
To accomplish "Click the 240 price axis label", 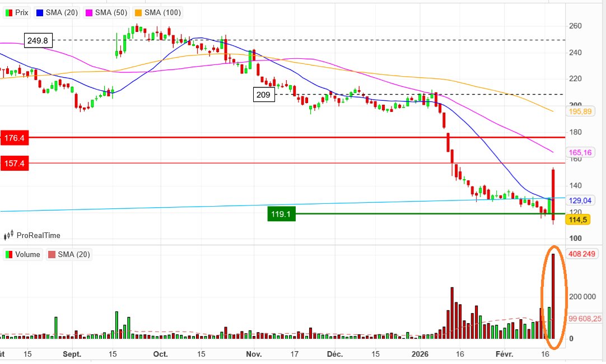I will (x=575, y=53).
